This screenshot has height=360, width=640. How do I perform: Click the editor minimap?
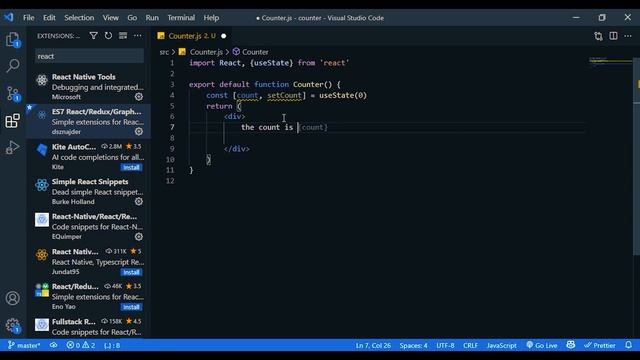(x=610, y=62)
